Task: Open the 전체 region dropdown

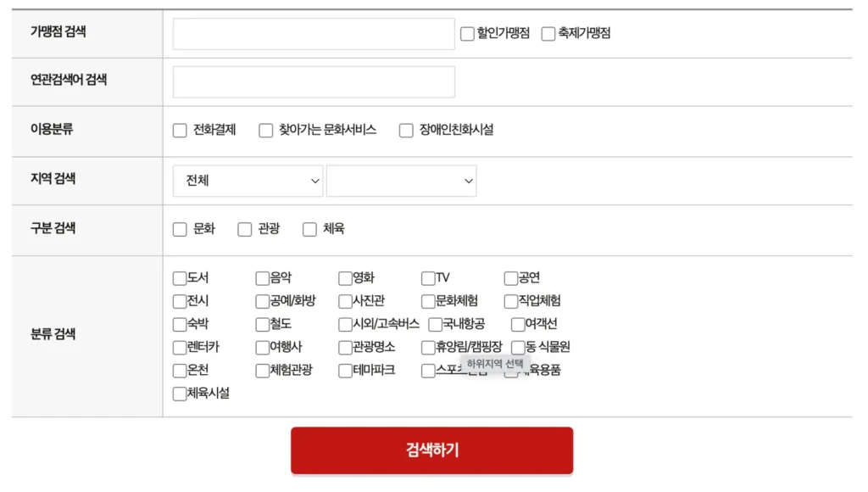Action: 248,181
